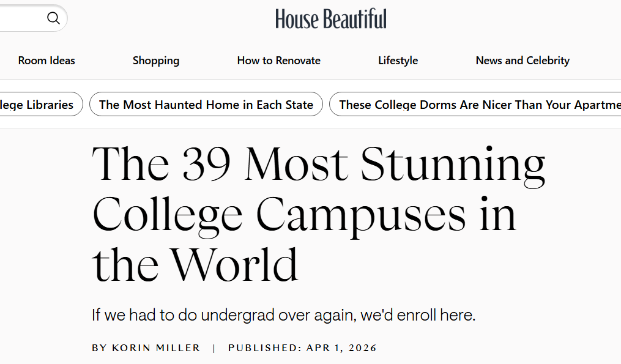Focus the search input field
The image size is (621, 364).
21,18
